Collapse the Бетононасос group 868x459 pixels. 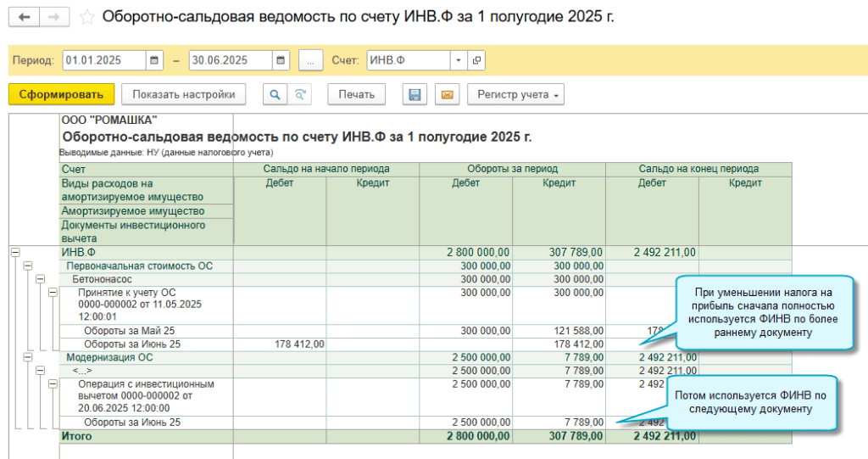click(40, 279)
